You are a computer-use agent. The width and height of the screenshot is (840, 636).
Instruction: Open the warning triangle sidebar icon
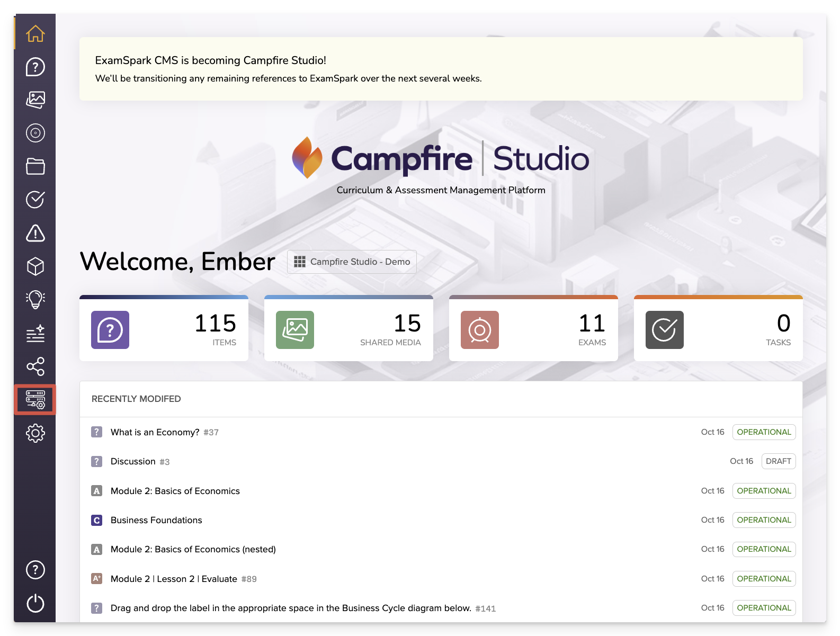(x=35, y=233)
